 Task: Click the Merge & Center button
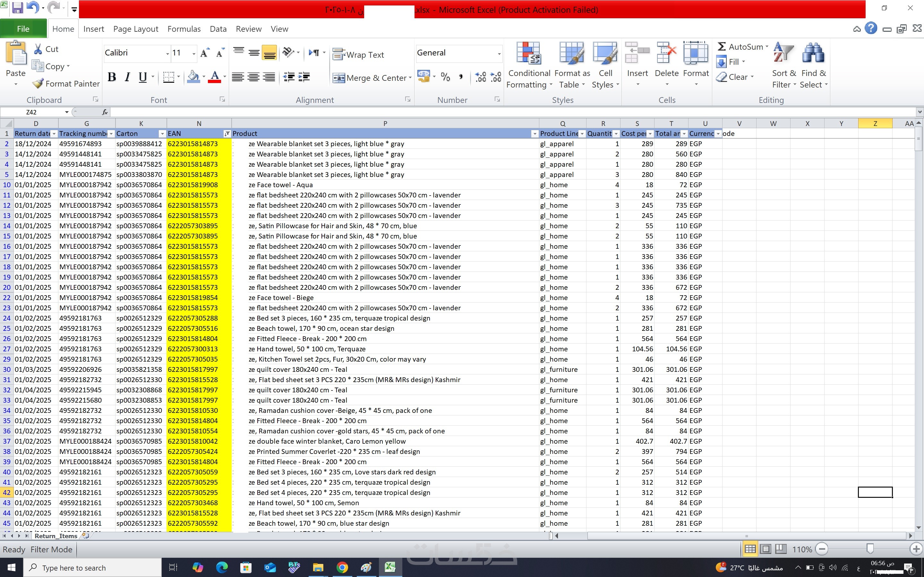click(x=372, y=78)
